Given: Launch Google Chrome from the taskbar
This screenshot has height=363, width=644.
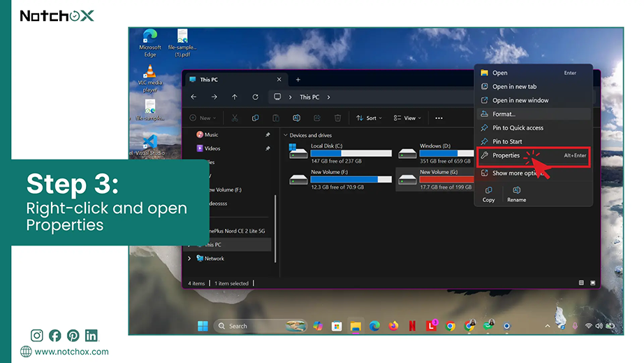Looking at the screenshot, I should (x=450, y=326).
